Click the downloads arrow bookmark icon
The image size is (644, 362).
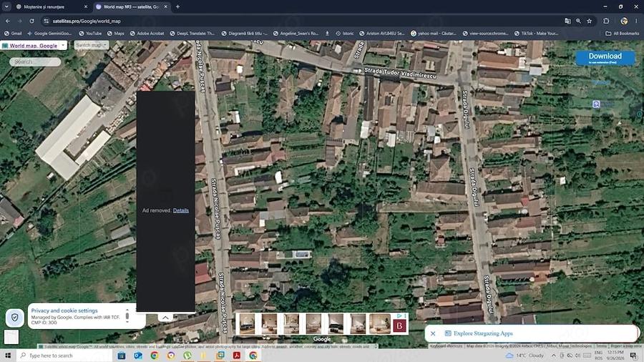coord(327,33)
